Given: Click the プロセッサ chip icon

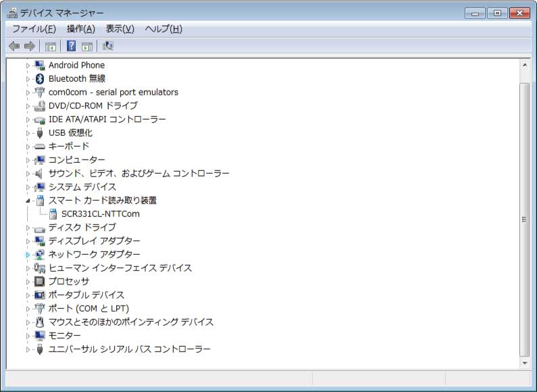Looking at the screenshot, I should (40, 281).
